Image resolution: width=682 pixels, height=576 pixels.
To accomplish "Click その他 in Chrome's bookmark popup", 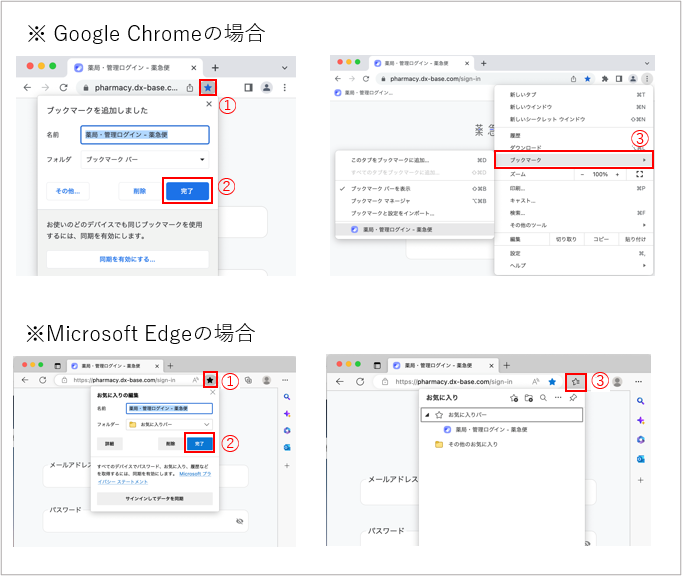I will (68, 190).
